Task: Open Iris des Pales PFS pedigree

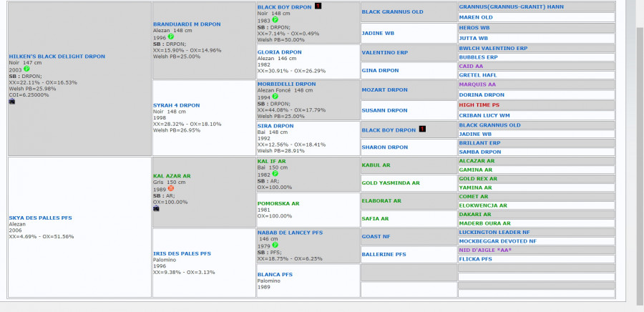Action: click(182, 253)
